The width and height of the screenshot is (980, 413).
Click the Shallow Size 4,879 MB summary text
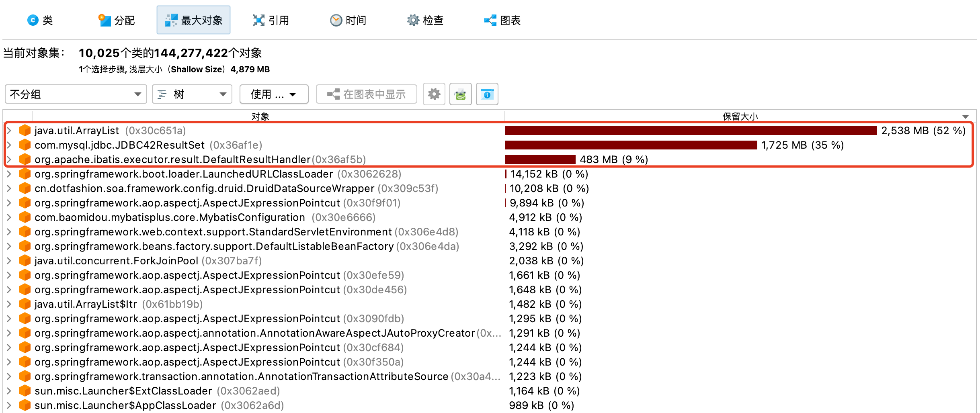pos(220,69)
